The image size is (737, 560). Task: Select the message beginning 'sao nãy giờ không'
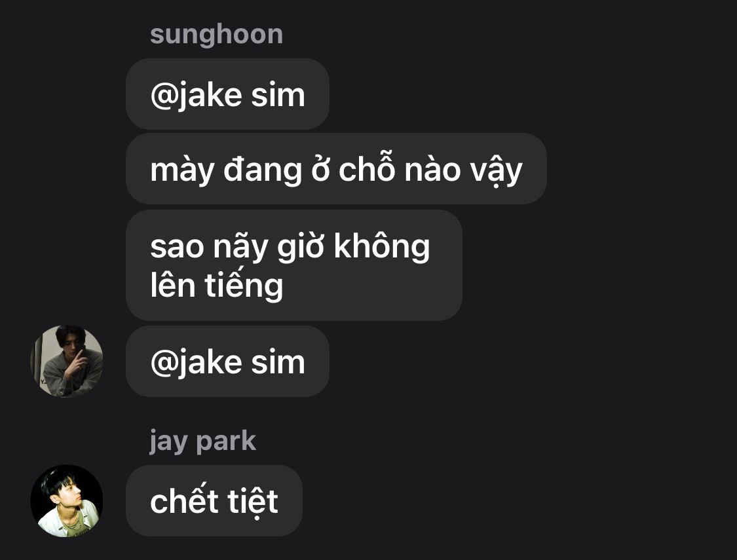click(x=294, y=265)
